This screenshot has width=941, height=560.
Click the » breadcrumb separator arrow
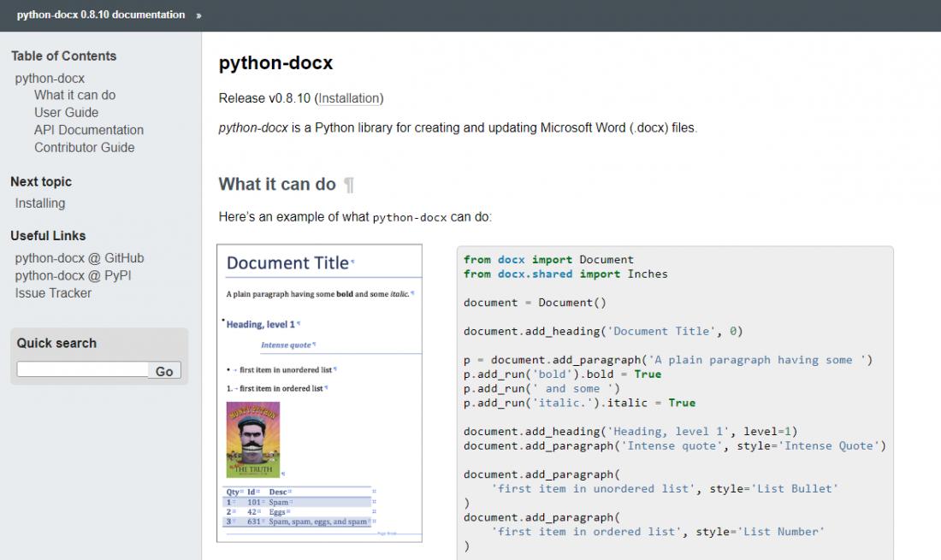coord(199,15)
